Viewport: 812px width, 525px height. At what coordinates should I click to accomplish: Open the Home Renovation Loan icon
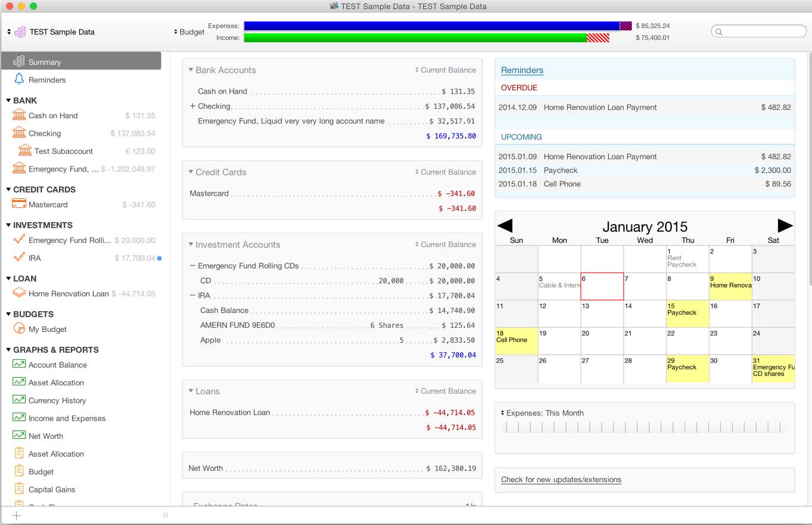19,293
